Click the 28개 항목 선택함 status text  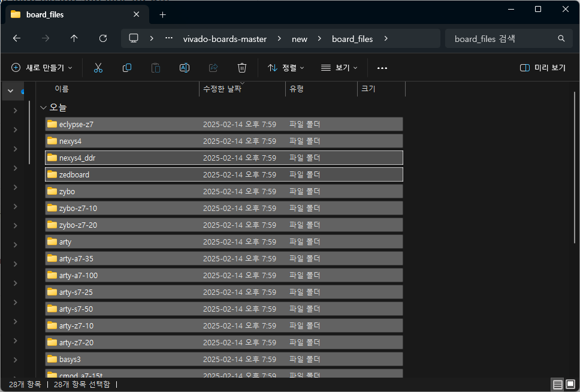tap(81, 385)
